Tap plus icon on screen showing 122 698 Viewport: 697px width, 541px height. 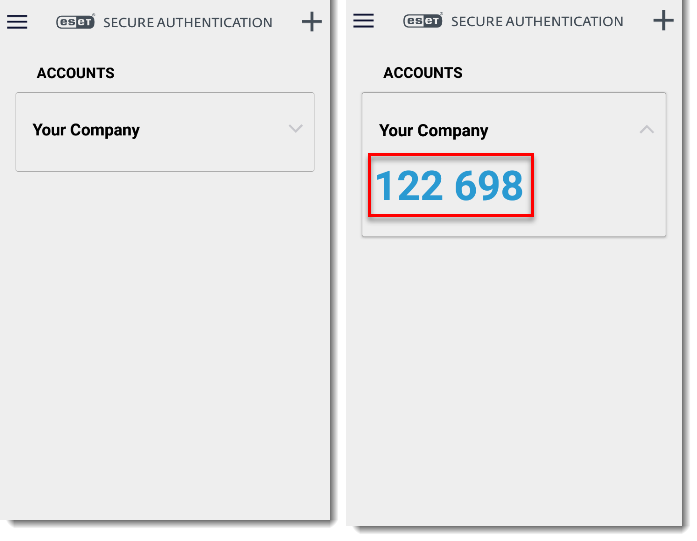coord(662,21)
